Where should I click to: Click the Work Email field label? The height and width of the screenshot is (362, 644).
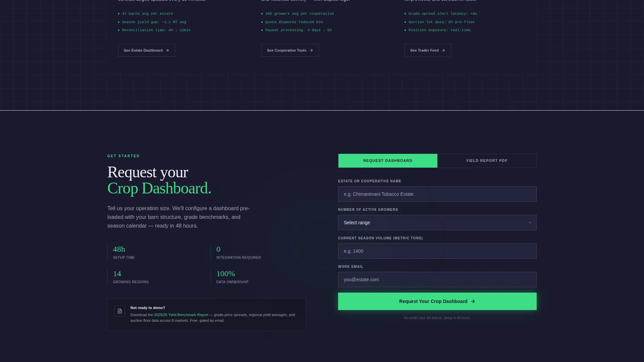click(351, 267)
